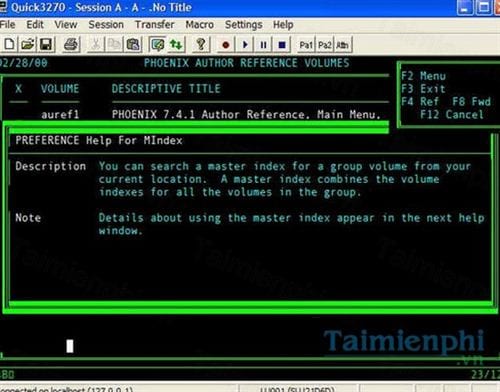Image resolution: width=500 pixels, height=392 pixels.
Task: Play the macro with the play button
Action: (x=245, y=45)
